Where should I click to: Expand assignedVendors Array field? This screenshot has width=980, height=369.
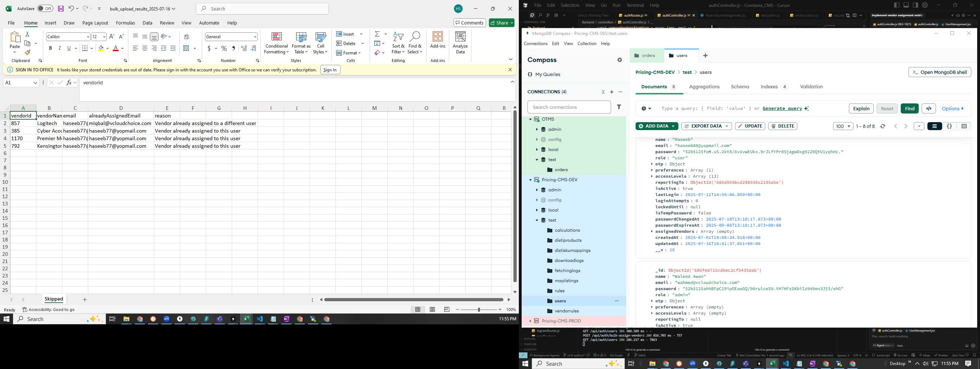pyautogui.click(x=652, y=231)
